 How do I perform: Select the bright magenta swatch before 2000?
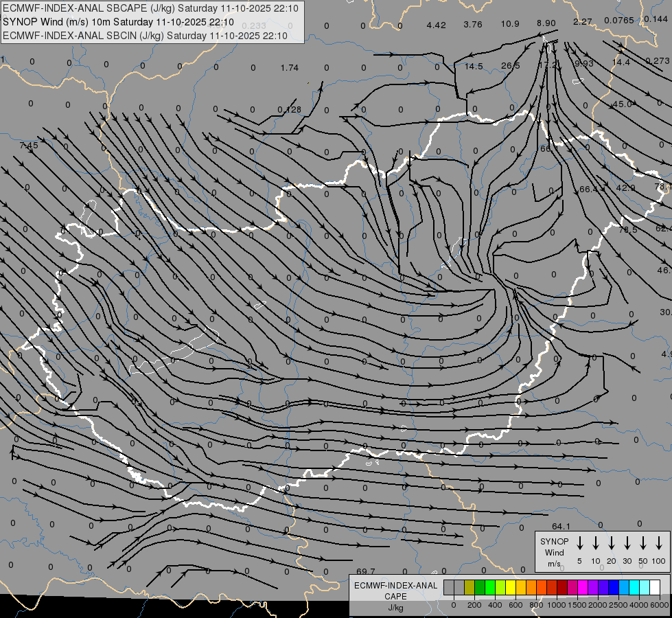point(583,587)
